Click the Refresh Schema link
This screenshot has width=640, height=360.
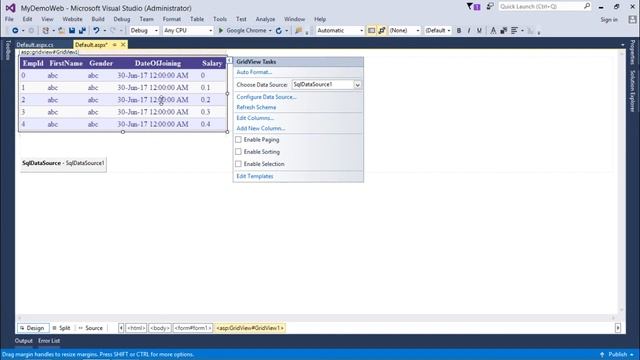256,107
